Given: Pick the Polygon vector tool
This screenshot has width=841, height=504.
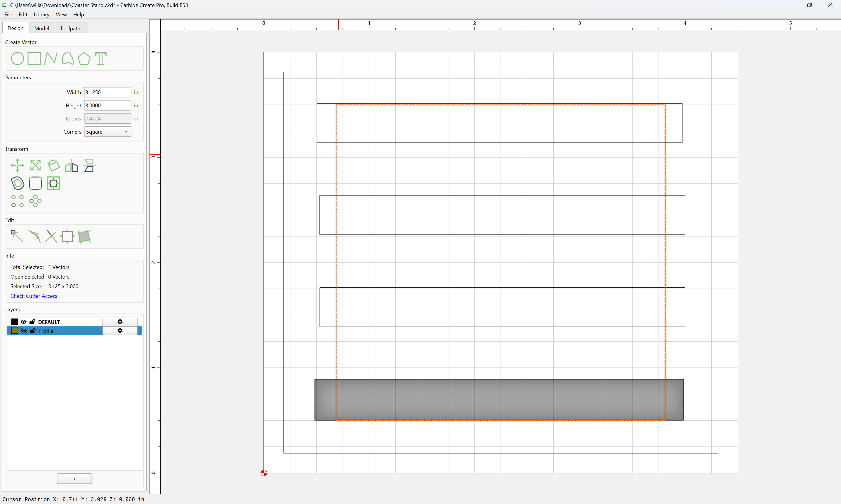Looking at the screenshot, I should [x=84, y=58].
